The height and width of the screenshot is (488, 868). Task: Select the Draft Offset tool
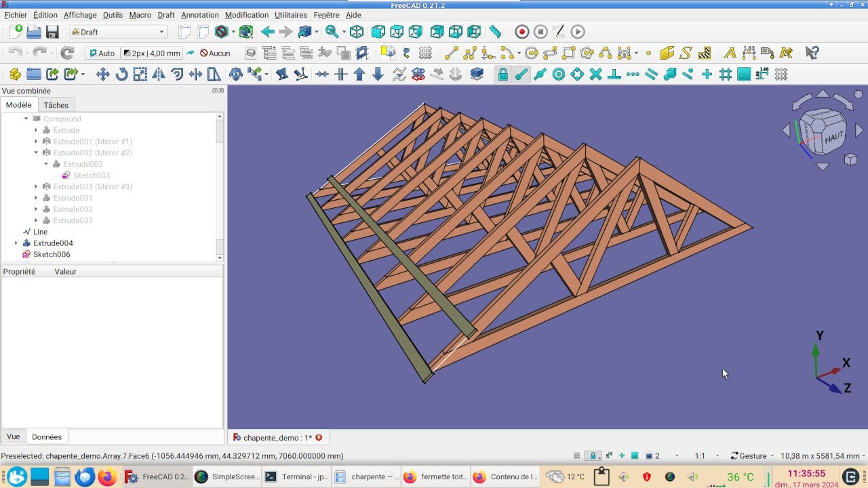click(x=177, y=74)
